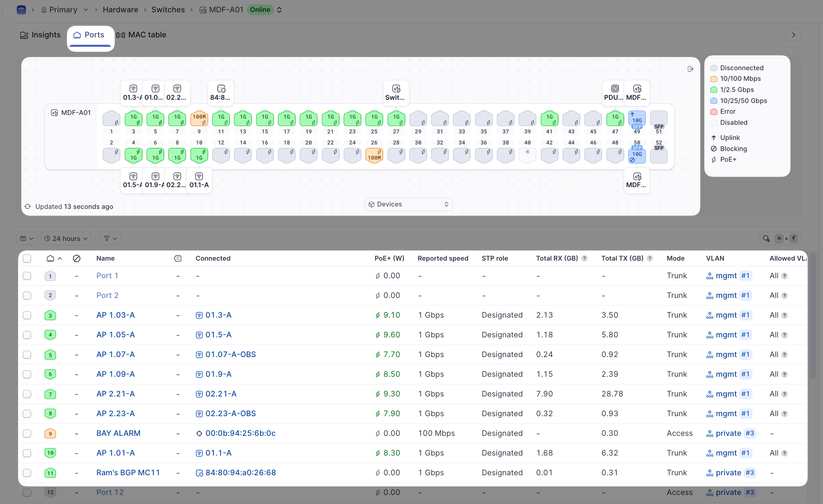
Task: Open the filter dropdown button
Action: (110, 238)
